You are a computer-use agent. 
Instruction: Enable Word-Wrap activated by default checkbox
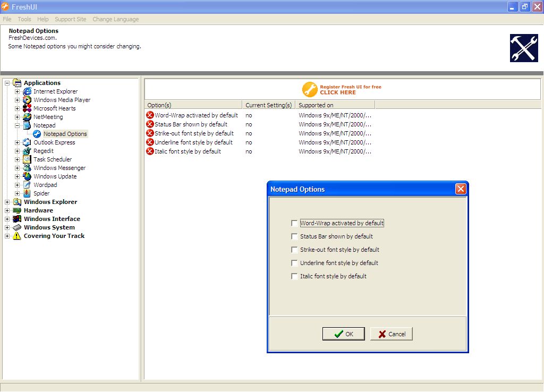pyautogui.click(x=294, y=223)
